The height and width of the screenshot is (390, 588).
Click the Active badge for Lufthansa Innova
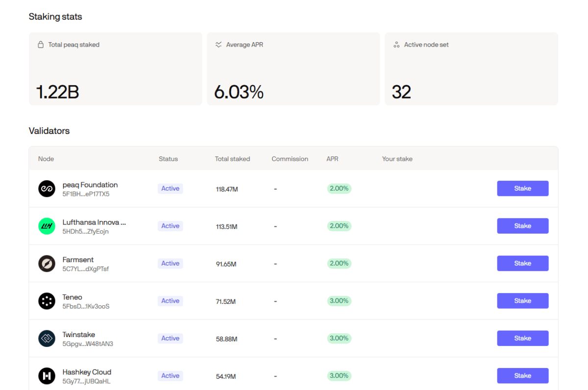[x=171, y=226]
